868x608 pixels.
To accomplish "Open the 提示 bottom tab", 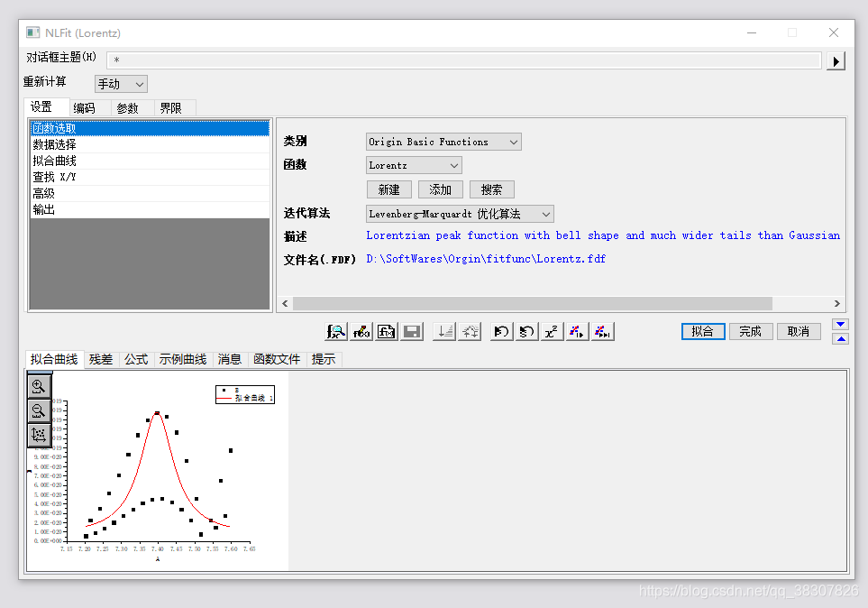I will coord(324,360).
